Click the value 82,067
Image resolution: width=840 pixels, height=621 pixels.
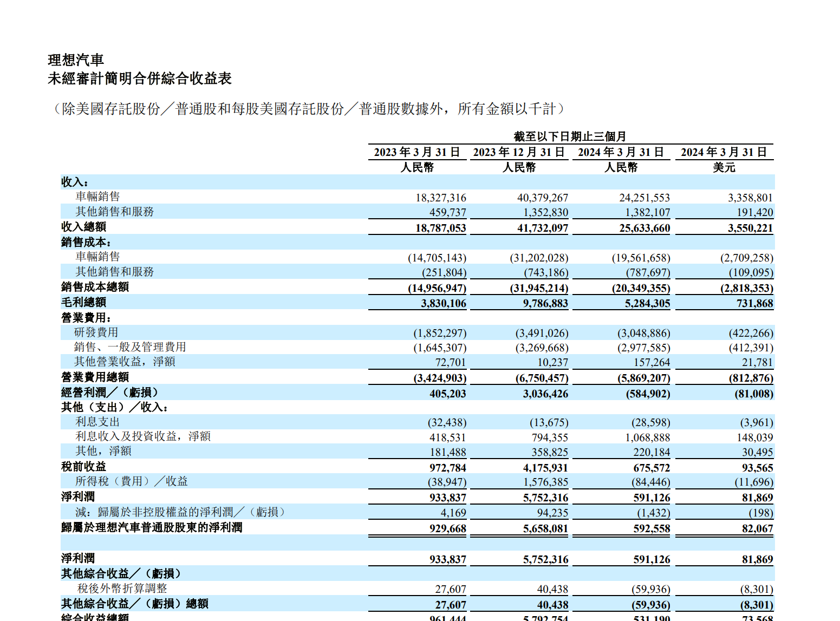(x=758, y=528)
